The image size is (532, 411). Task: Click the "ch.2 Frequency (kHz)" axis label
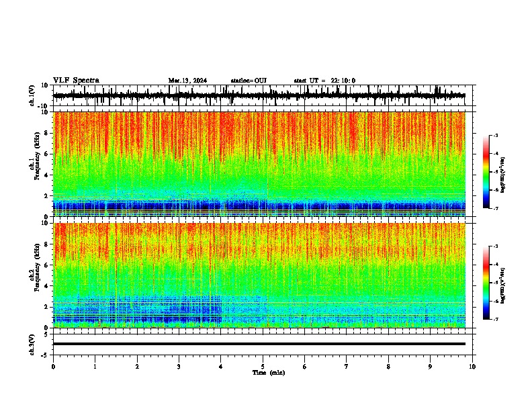(x=35, y=267)
